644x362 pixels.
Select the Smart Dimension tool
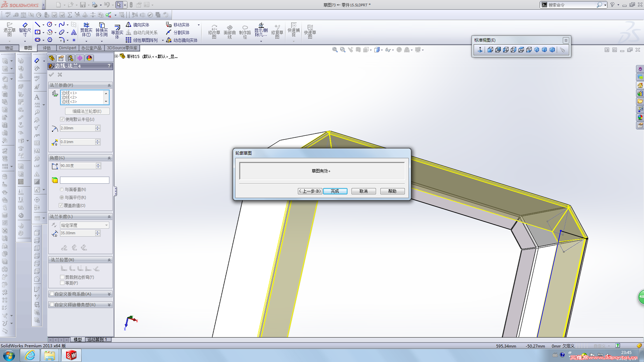(25, 25)
